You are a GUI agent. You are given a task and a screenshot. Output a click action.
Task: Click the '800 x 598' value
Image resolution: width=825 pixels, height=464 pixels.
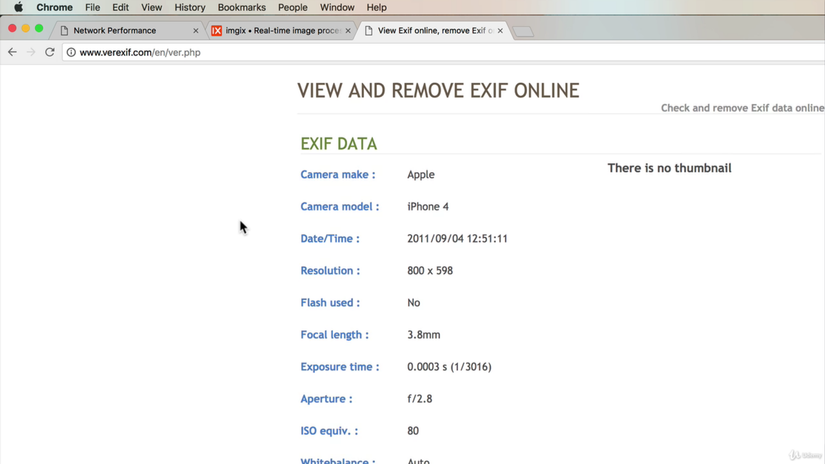point(430,270)
